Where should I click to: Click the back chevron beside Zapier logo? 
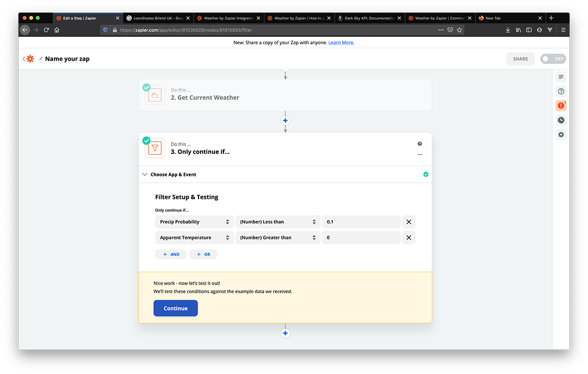(24, 59)
